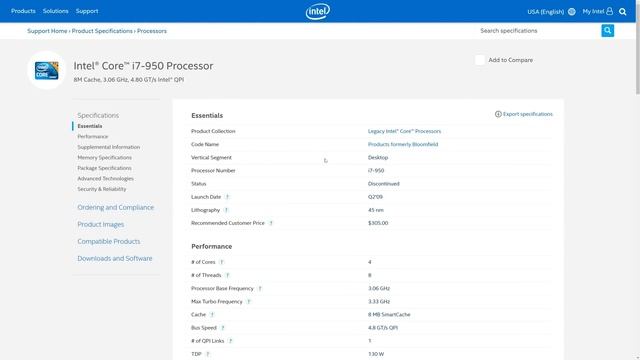Click the Export specifications download icon
The width and height of the screenshot is (640, 360).
[x=498, y=114]
